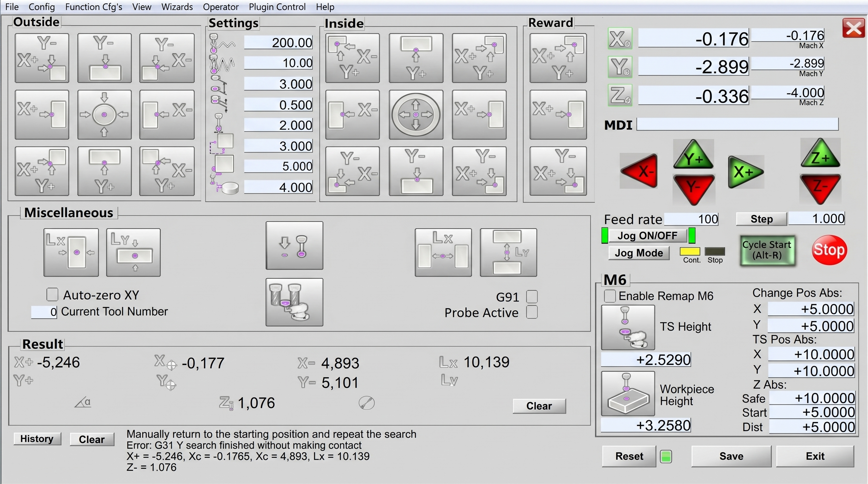This screenshot has width=868, height=484.
Task: Measure TS Height icon button
Action: point(628,327)
